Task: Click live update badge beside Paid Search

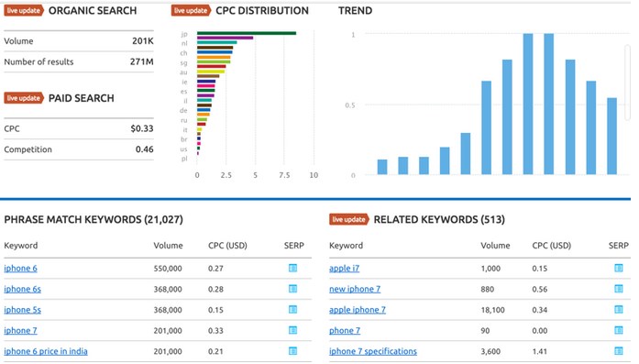Action: [24, 98]
